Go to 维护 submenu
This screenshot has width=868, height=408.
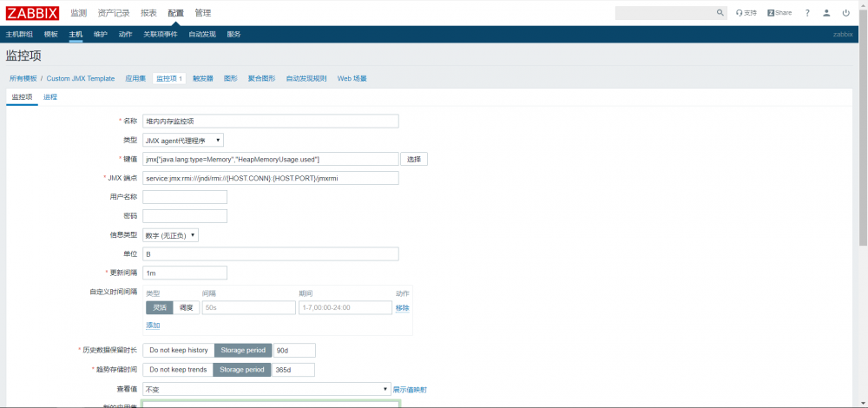click(101, 35)
